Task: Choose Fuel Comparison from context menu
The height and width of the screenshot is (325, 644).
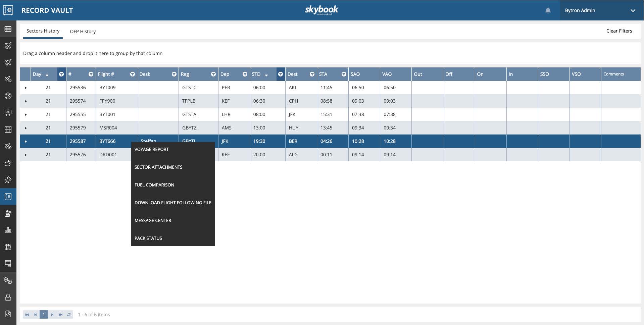Action: click(x=173, y=185)
